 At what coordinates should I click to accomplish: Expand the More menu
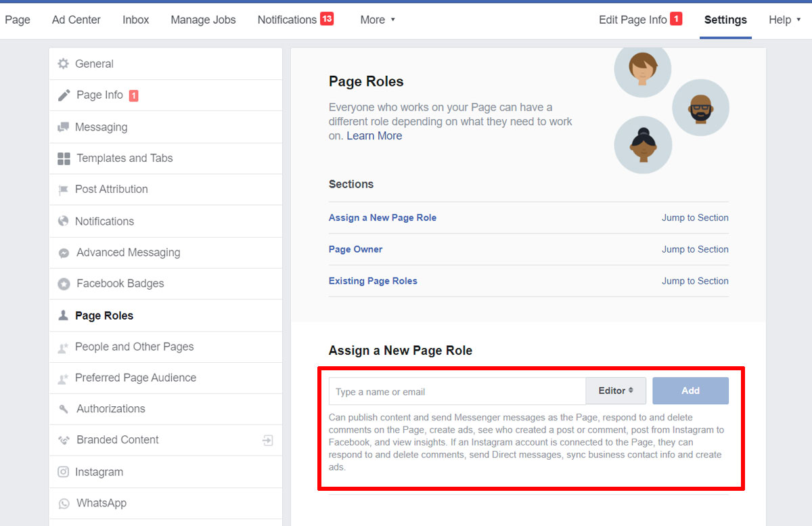378,20
